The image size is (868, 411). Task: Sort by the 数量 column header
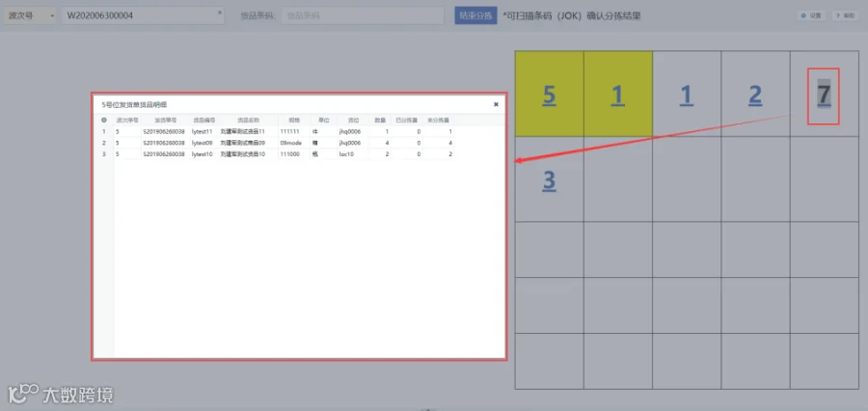click(379, 120)
